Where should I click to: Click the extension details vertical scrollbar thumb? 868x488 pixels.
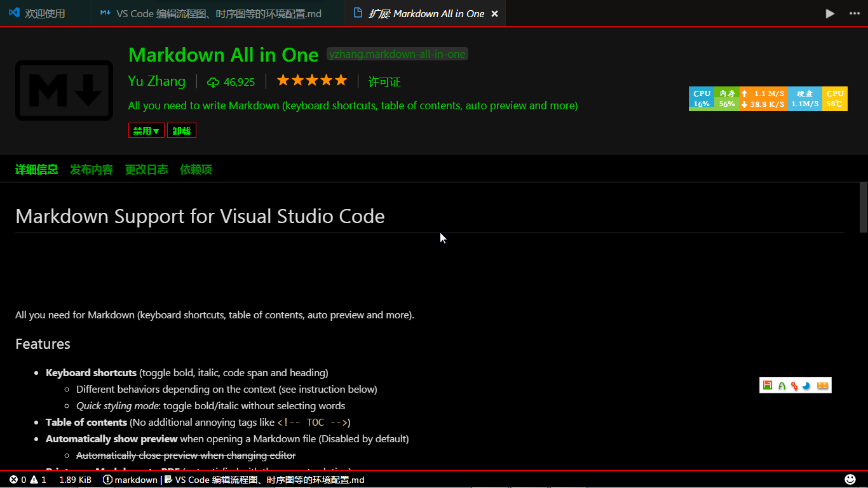point(863,207)
